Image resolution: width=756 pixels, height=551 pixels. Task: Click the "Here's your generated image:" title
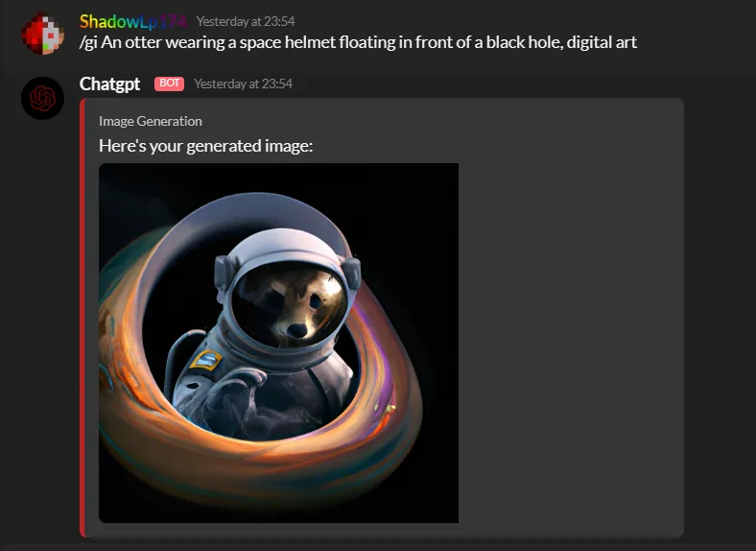[206, 146]
